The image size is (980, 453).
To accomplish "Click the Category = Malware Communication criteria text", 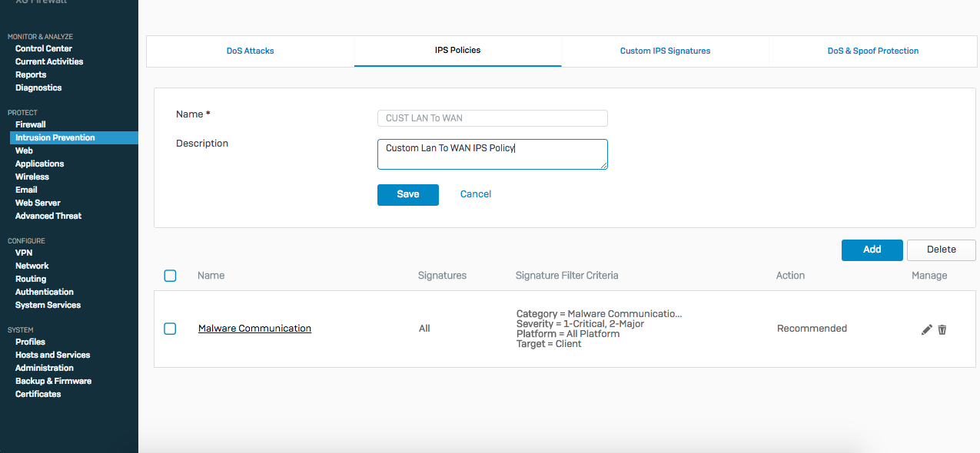I will coord(600,314).
